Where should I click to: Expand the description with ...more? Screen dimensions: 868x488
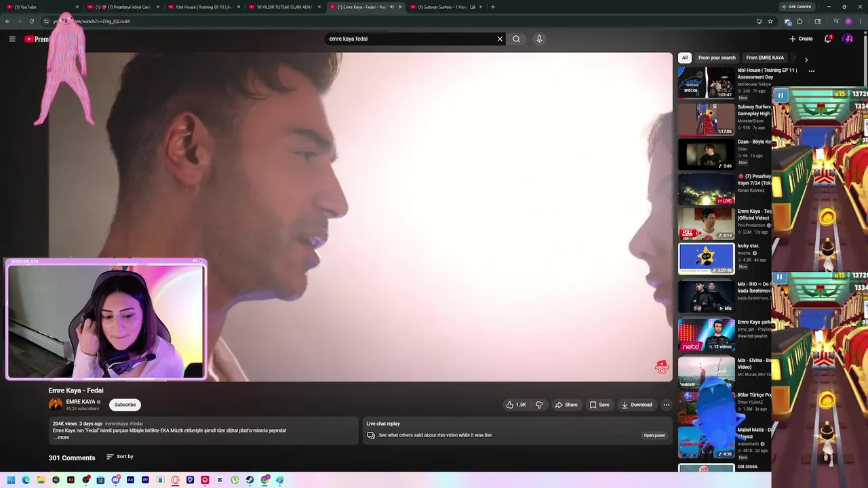61,437
